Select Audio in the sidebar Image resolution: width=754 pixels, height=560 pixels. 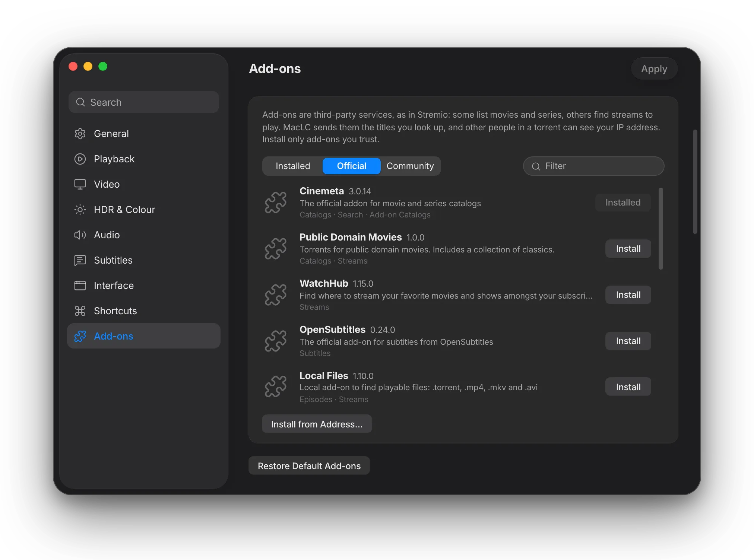tap(144, 235)
